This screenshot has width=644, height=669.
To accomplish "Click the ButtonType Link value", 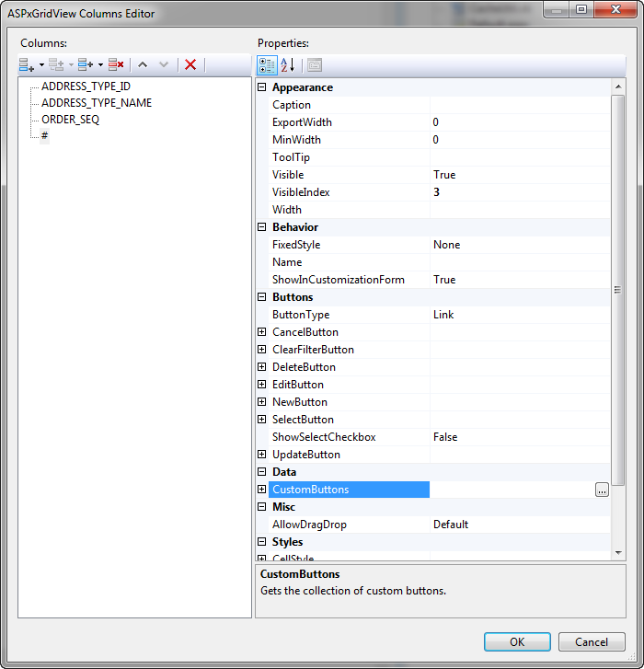I will (x=520, y=315).
